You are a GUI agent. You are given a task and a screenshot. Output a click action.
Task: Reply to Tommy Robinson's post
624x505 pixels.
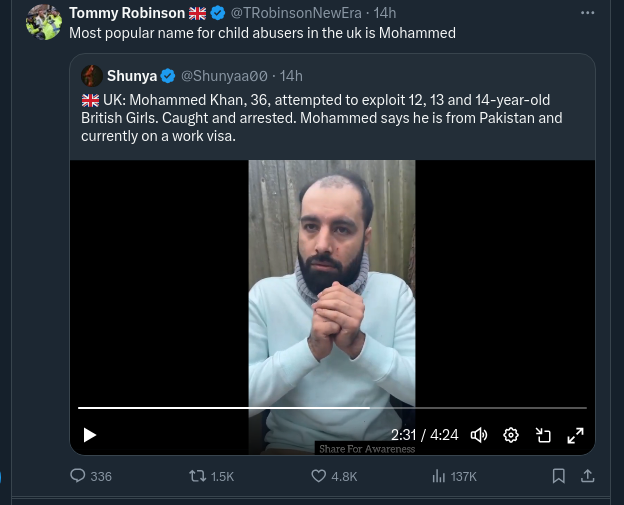pyautogui.click(x=78, y=477)
